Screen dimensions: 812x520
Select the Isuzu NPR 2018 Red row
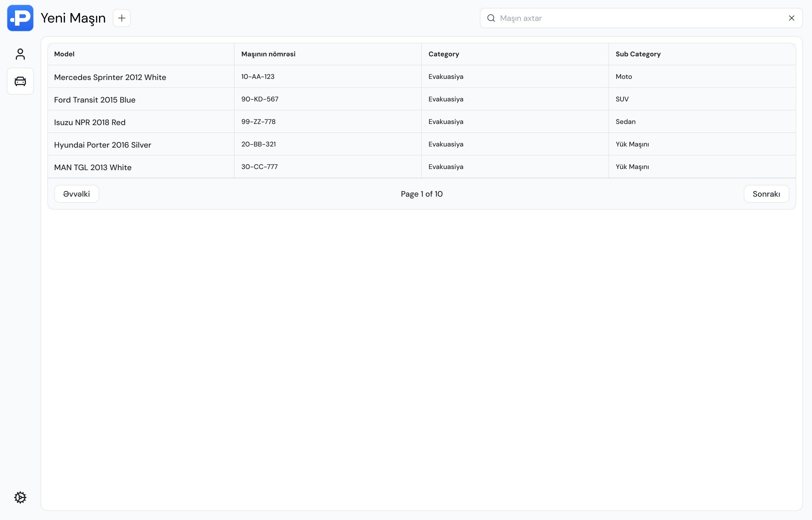click(90, 122)
